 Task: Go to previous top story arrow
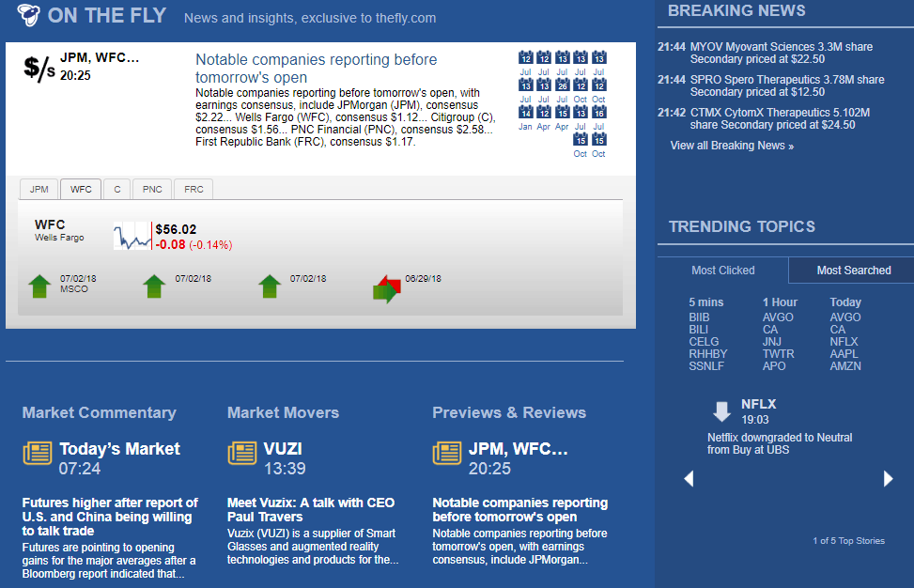pyautogui.click(x=689, y=478)
